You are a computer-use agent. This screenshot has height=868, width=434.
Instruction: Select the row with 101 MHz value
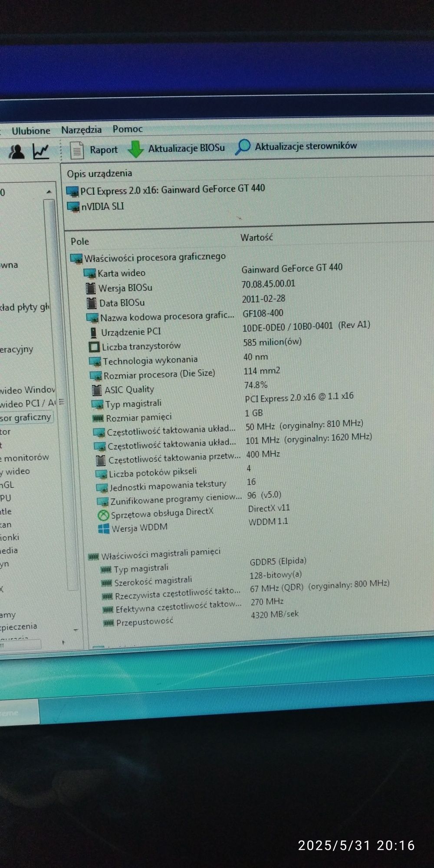(x=233, y=441)
